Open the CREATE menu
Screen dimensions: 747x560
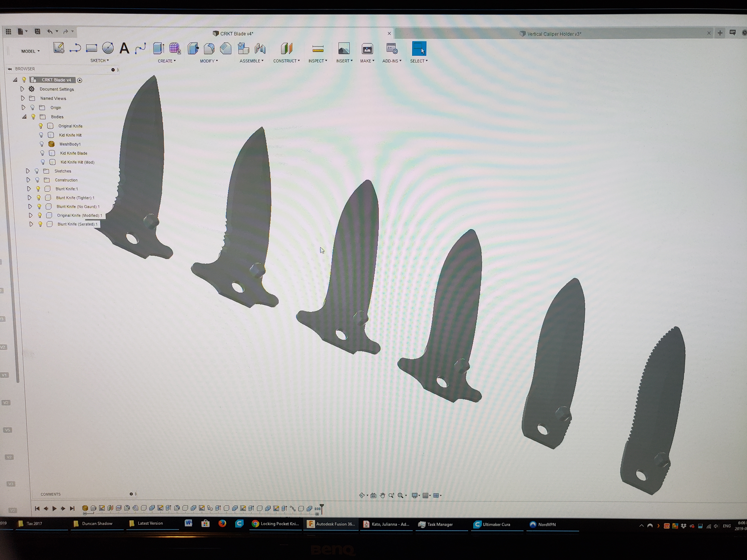coord(167,61)
